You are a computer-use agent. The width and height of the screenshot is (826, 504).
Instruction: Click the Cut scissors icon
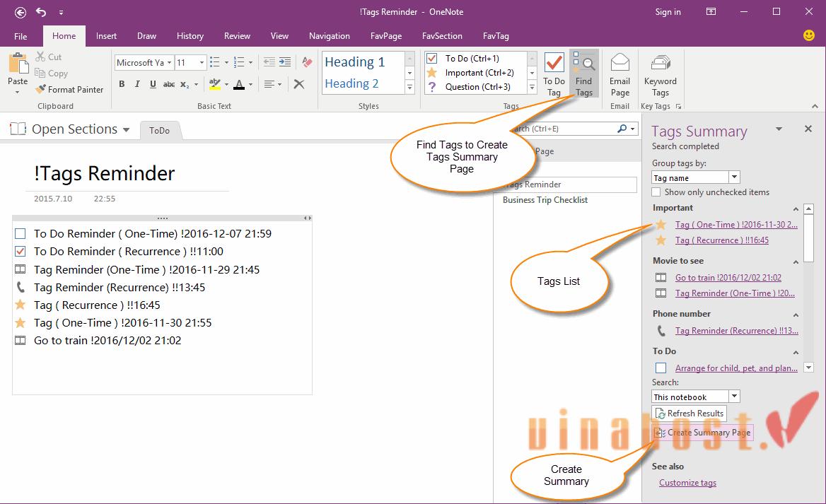pyautogui.click(x=40, y=57)
